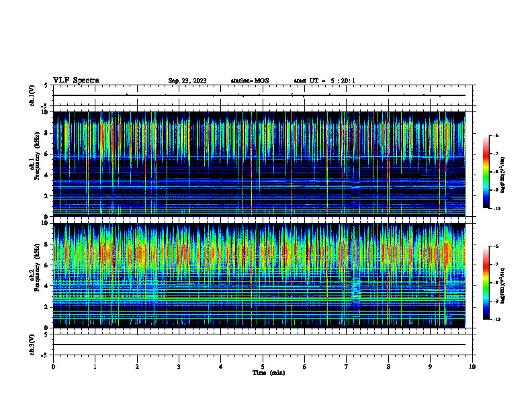Screen dimensions: 532x411
Task: Click the ch.1 voltage waveform strip
Action: 263,95
